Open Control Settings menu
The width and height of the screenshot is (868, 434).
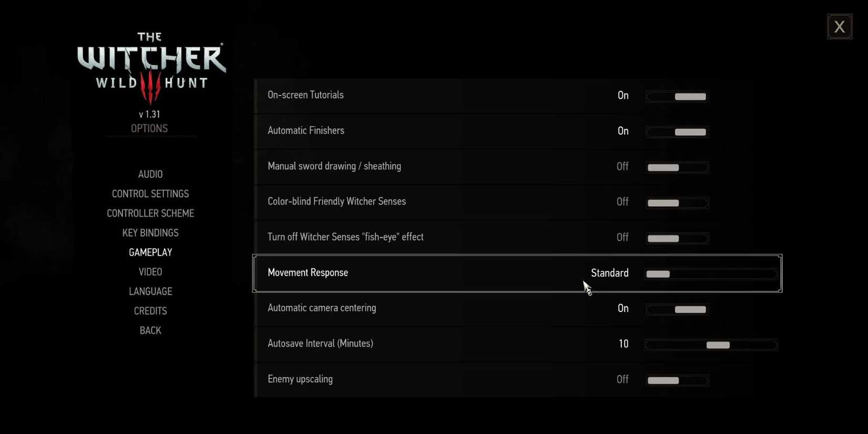150,194
